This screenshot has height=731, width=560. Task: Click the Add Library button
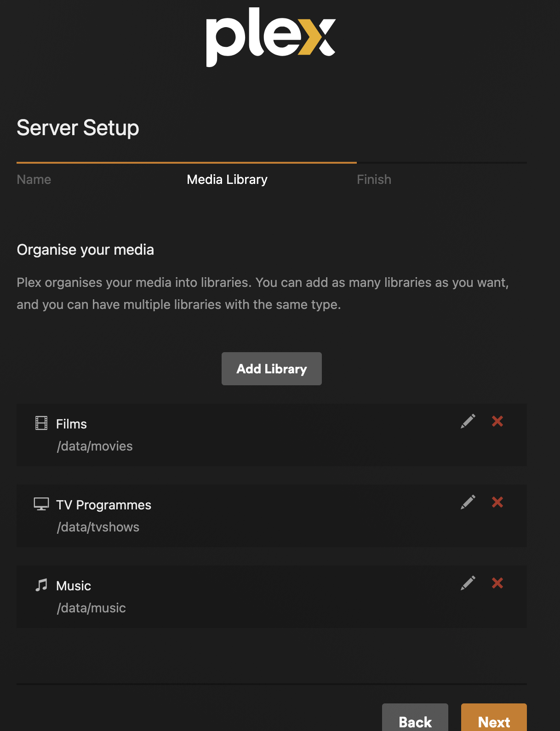pos(272,369)
